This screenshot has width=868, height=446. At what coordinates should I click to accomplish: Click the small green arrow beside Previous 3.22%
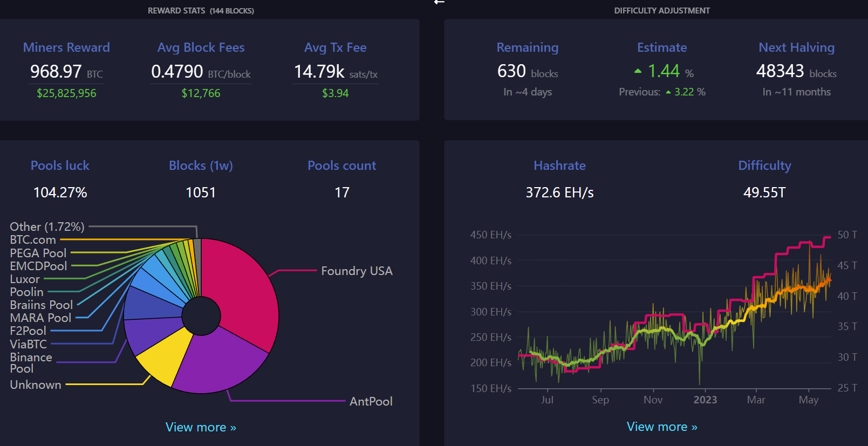[668, 92]
